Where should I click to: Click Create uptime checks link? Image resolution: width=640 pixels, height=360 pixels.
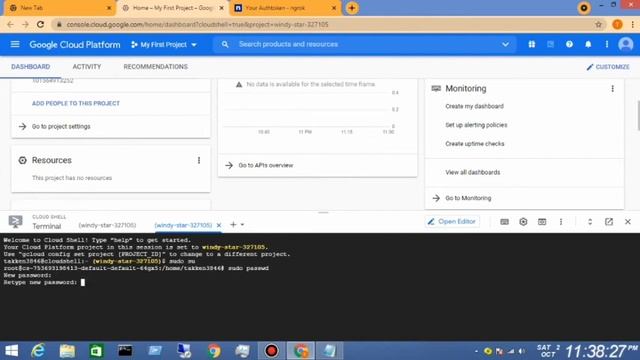[475, 144]
